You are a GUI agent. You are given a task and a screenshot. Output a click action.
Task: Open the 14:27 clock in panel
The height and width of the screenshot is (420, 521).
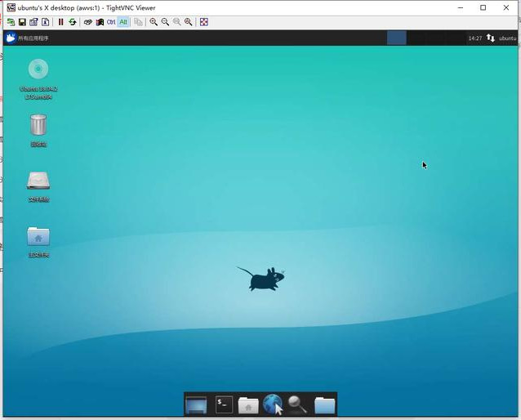point(475,38)
